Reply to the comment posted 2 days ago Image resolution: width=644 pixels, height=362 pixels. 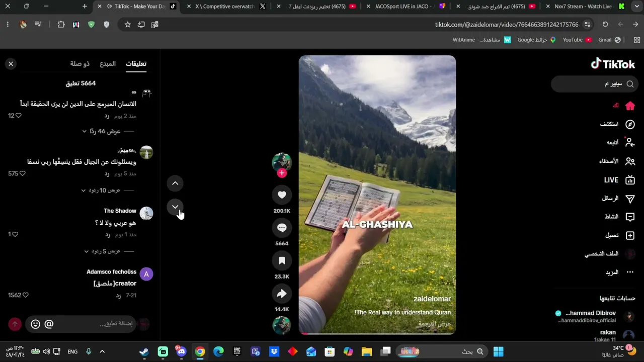click(x=107, y=116)
